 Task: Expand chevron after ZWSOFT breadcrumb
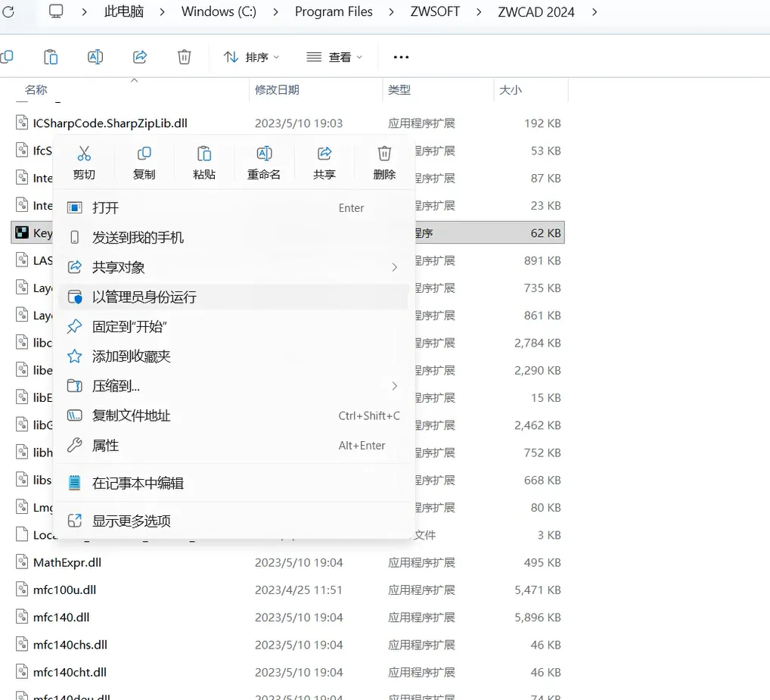coord(479,12)
